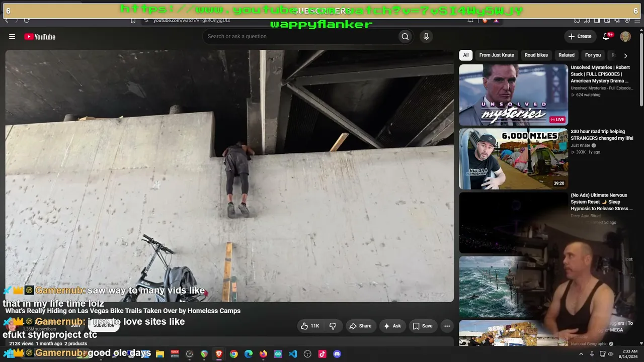
Task: Open 'Ultimate Nervous System Reset' video title
Action: pos(602,202)
